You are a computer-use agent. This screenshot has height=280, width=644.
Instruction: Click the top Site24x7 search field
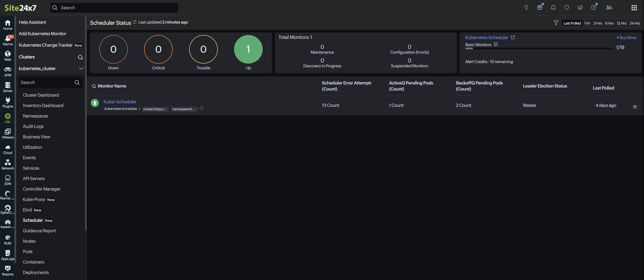[x=114, y=8]
